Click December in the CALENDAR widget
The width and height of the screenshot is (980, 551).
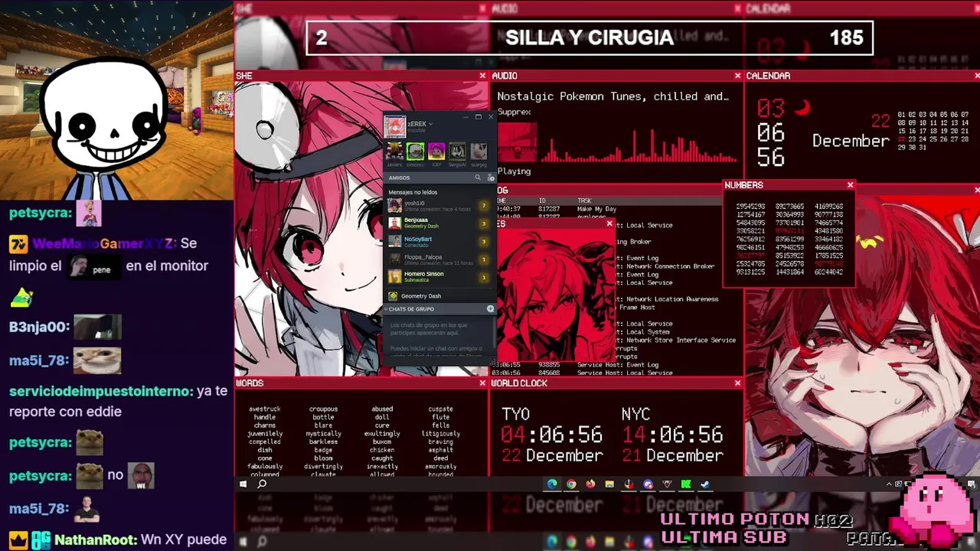(x=851, y=141)
